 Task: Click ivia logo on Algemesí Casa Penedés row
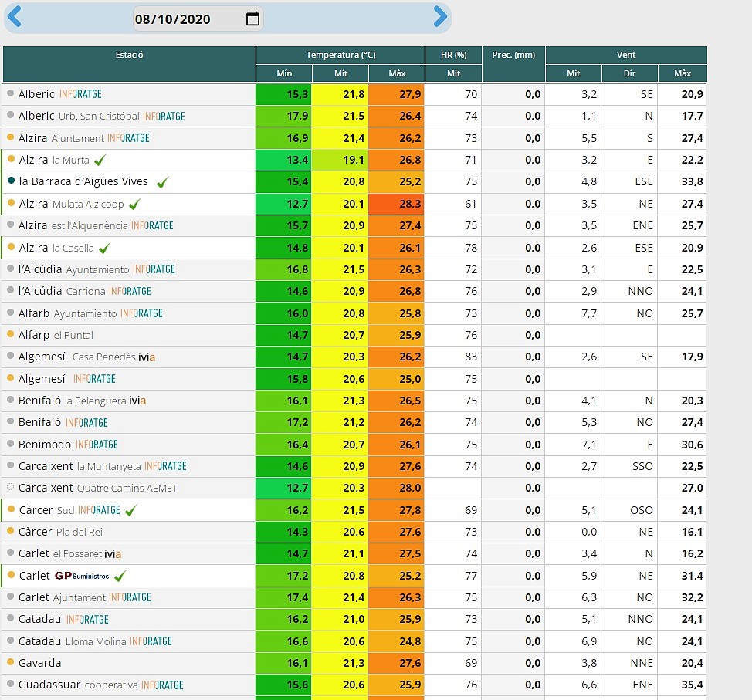pos(147,357)
